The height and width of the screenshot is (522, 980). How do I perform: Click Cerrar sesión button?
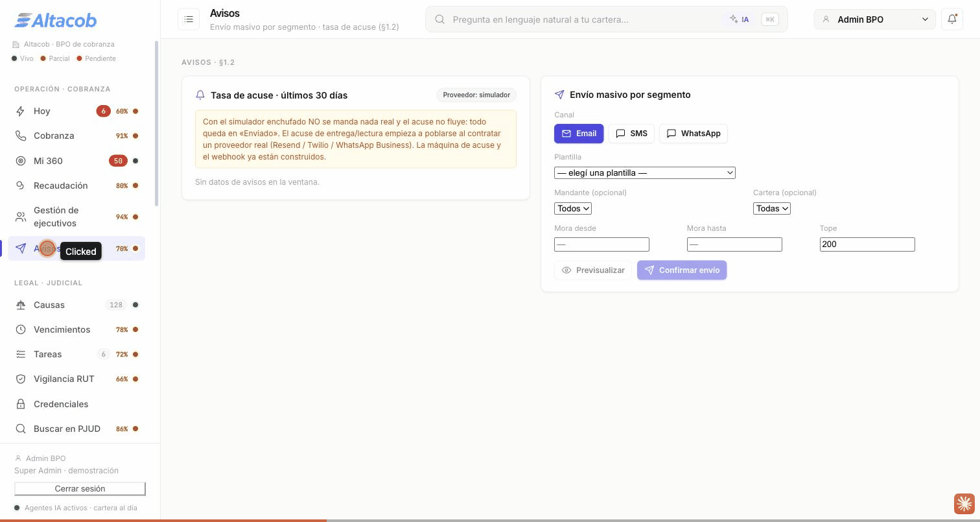(80, 489)
